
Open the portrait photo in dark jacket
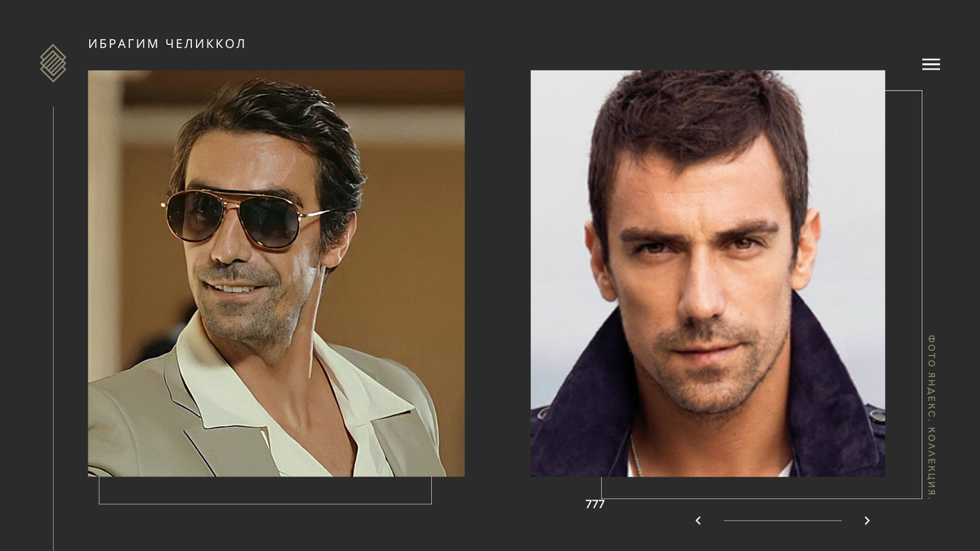click(x=707, y=273)
